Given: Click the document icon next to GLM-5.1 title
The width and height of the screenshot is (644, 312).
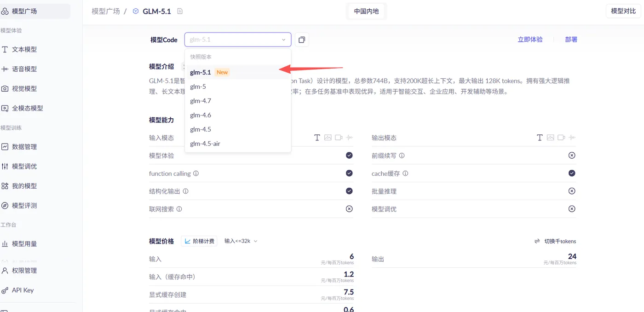Looking at the screenshot, I should [x=180, y=11].
